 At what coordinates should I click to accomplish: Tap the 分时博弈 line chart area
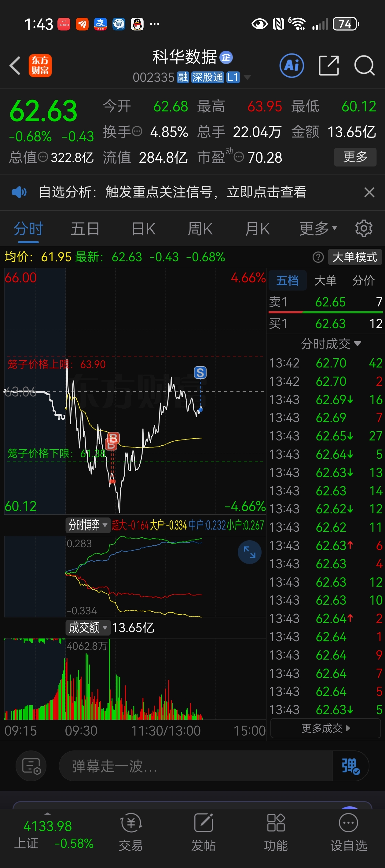pyautogui.click(x=135, y=576)
